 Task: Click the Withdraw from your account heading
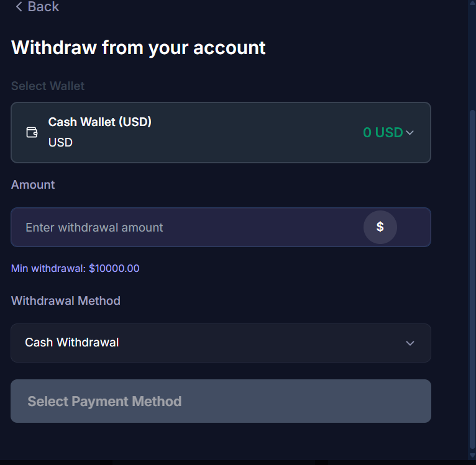[x=139, y=47]
